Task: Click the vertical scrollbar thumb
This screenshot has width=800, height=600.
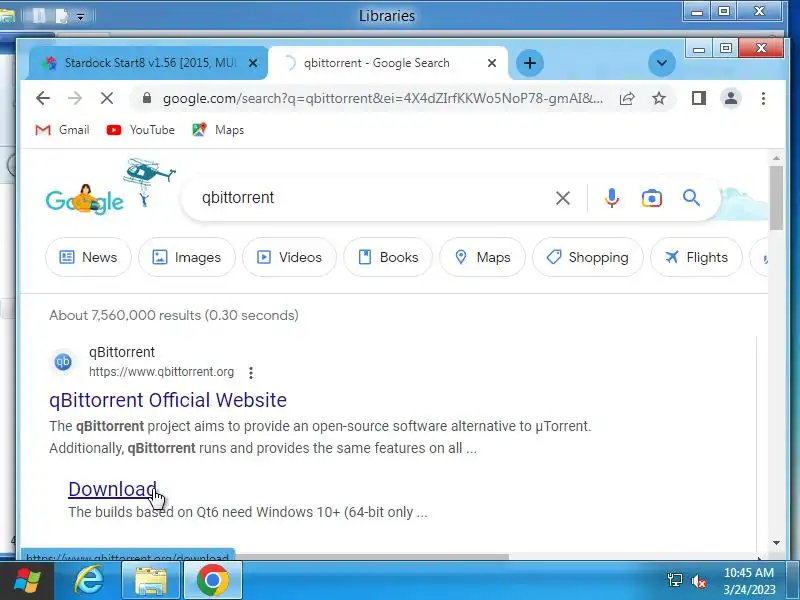Action: 776,198
